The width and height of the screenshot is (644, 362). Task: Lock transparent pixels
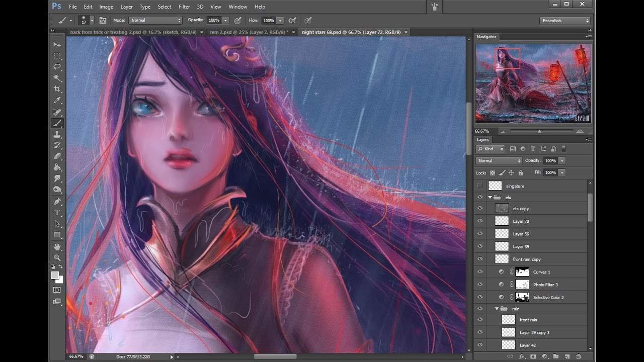click(x=493, y=172)
